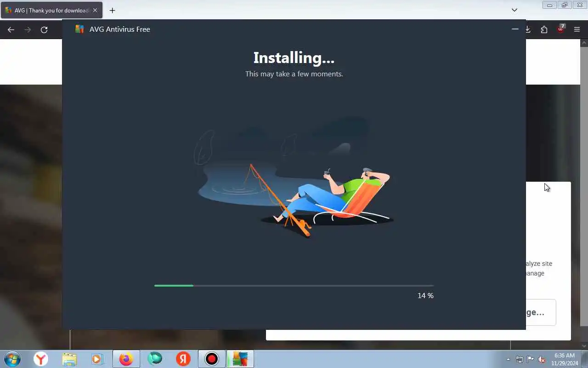Go back in the browser
The height and width of the screenshot is (368, 588).
click(11, 29)
